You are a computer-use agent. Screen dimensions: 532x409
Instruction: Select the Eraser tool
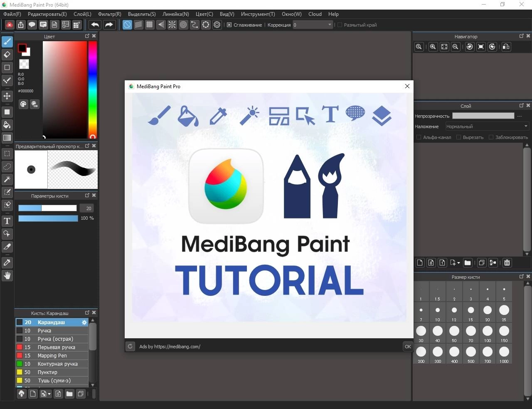tap(7, 55)
